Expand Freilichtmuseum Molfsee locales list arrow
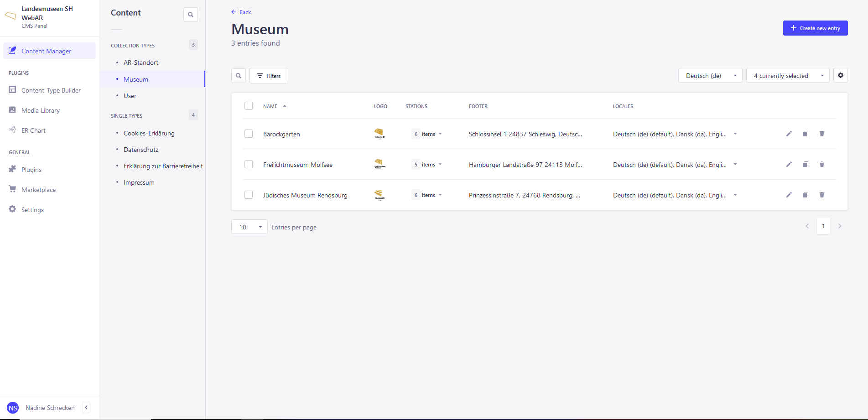The width and height of the screenshot is (868, 420). pos(735,165)
